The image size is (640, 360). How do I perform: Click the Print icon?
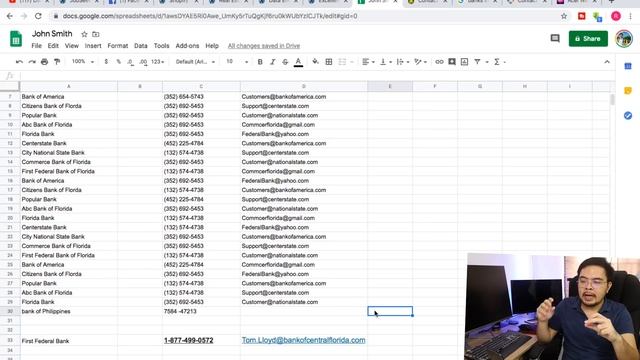pos(44,62)
